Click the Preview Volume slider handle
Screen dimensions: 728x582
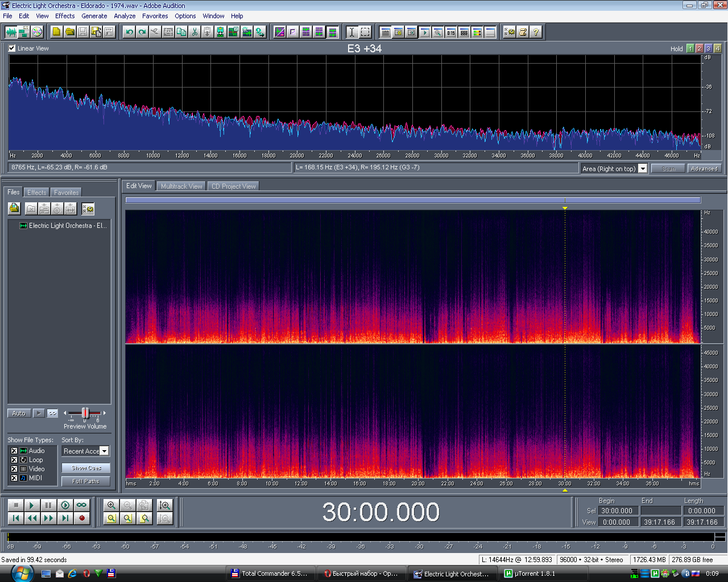point(85,413)
